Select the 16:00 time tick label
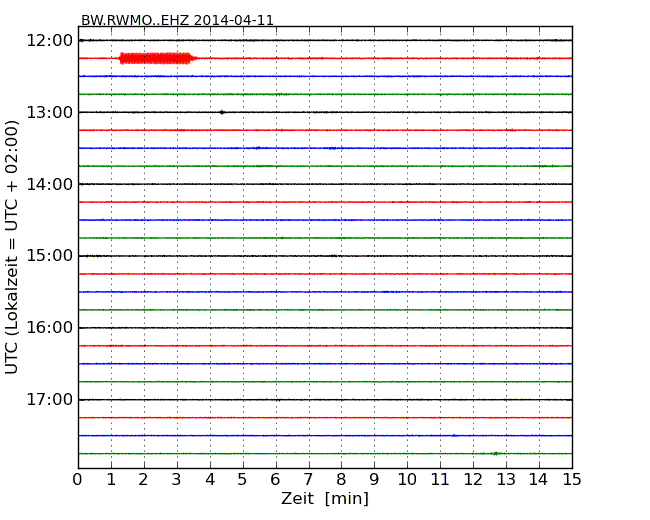The width and height of the screenshot is (650, 520). coord(49,328)
